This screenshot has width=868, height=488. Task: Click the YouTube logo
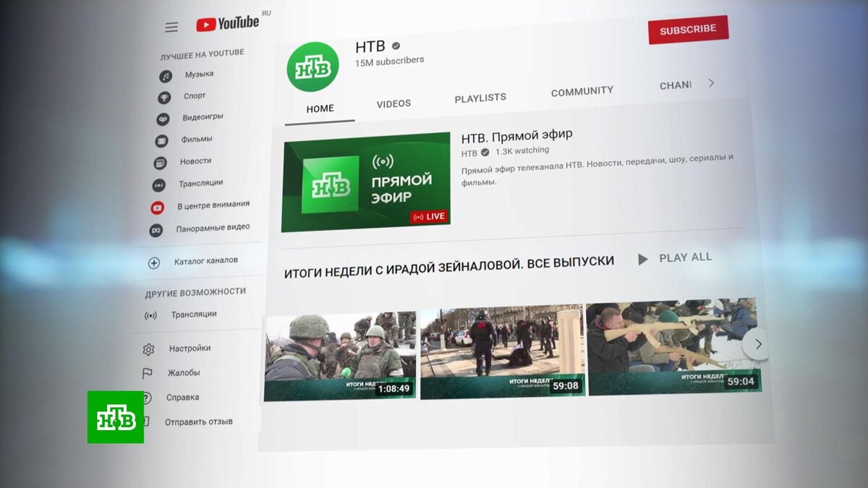point(227,23)
